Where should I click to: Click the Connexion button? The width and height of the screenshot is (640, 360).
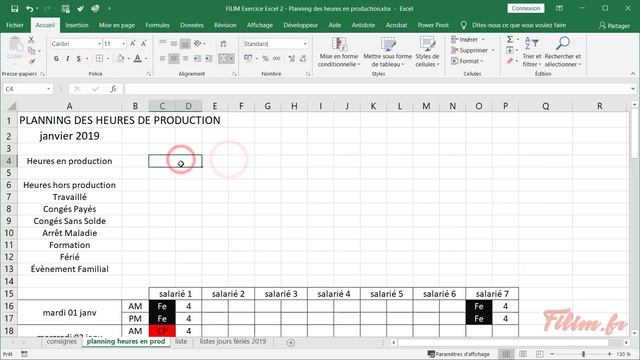click(526, 8)
